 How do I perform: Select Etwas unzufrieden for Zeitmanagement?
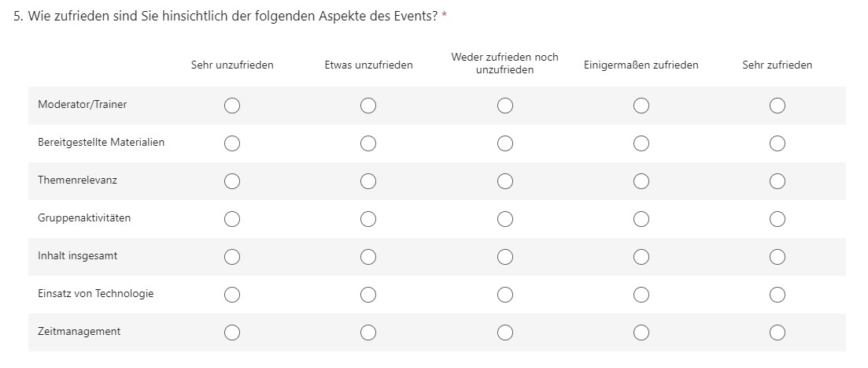tap(368, 333)
